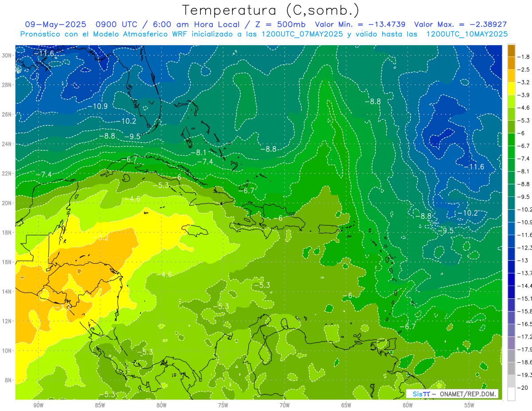
Task: Click the '75W' longitude axis label
Action: (x=223, y=405)
